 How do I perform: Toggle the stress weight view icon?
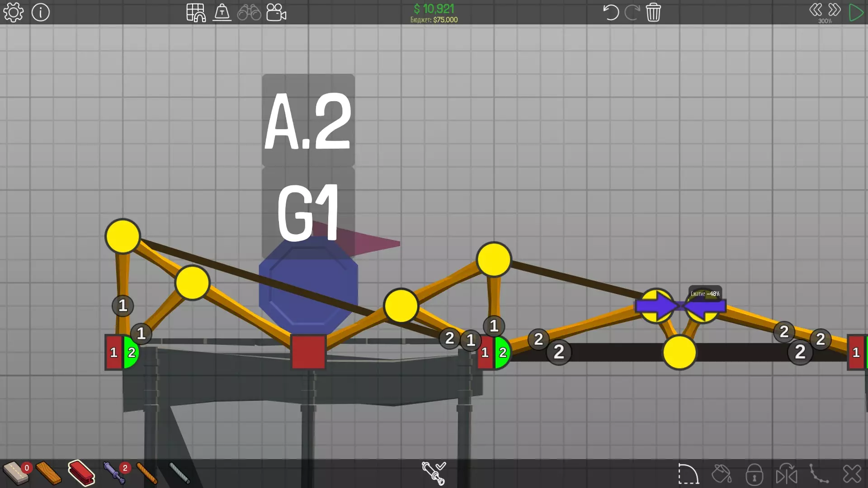(x=222, y=13)
